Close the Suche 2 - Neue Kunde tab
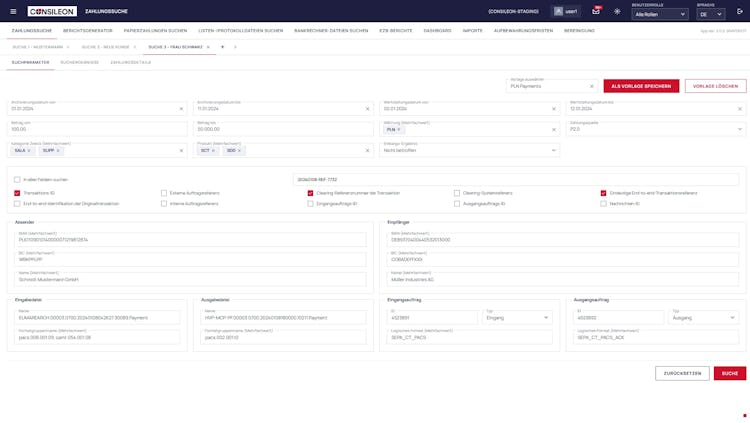This screenshot has height=423, width=750. click(x=134, y=47)
